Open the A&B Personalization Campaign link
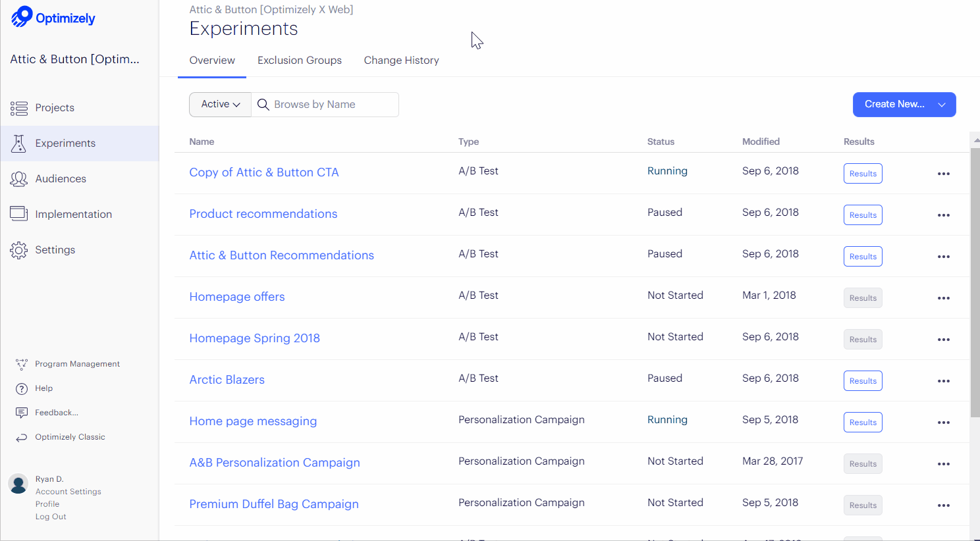The width and height of the screenshot is (980, 541). point(275,463)
